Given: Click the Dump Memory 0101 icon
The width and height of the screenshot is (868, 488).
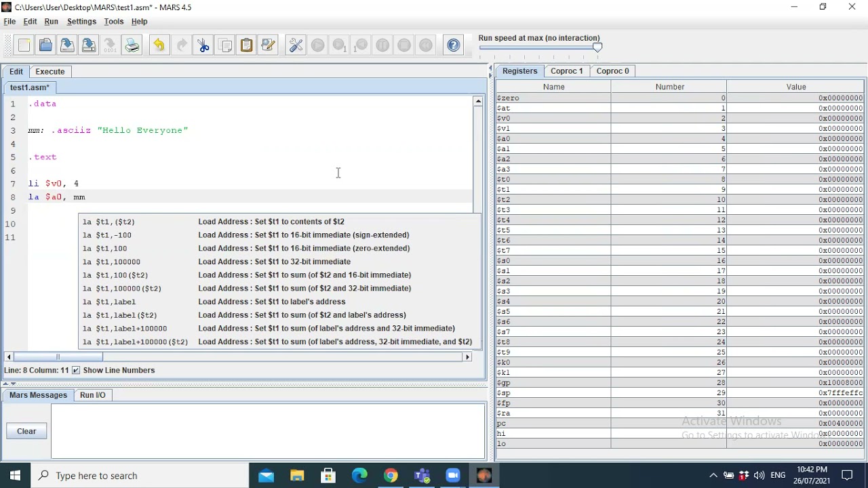Looking at the screenshot, I should 110,45.
